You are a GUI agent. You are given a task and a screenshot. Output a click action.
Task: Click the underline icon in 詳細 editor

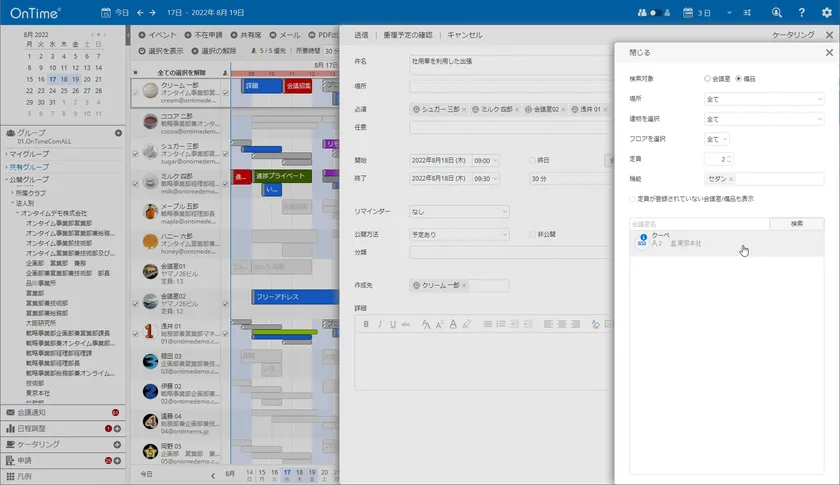(x=392, y=324)
